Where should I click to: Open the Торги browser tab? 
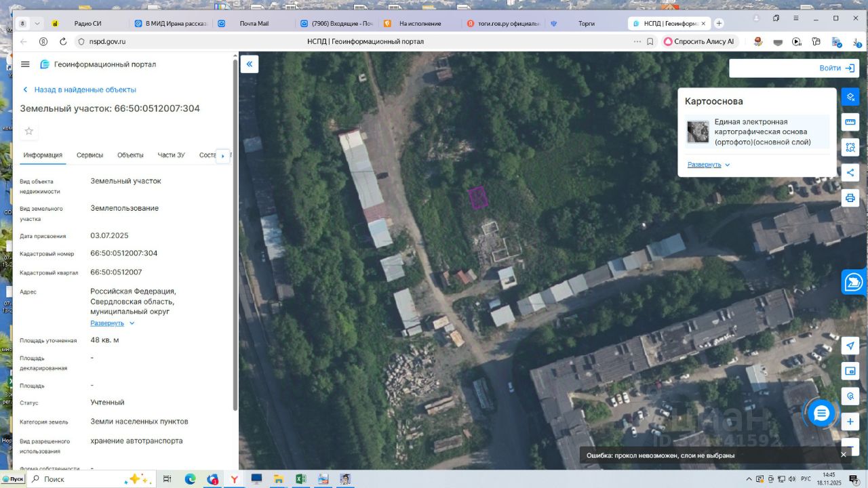pyautogui.click(x=586, y=23)
